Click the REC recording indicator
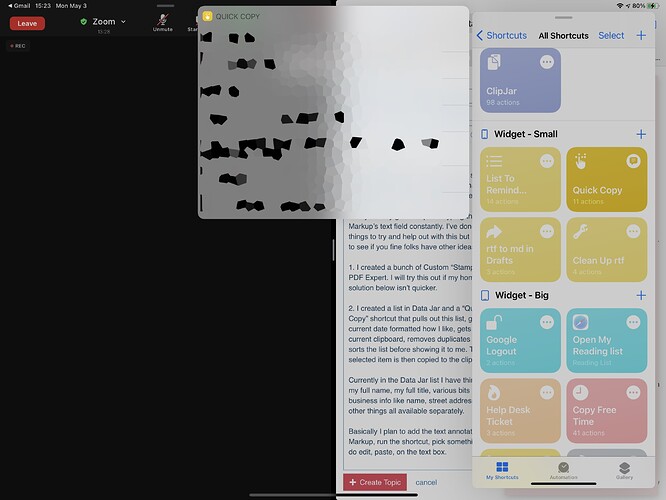666x500 pixels. (18, 46)
